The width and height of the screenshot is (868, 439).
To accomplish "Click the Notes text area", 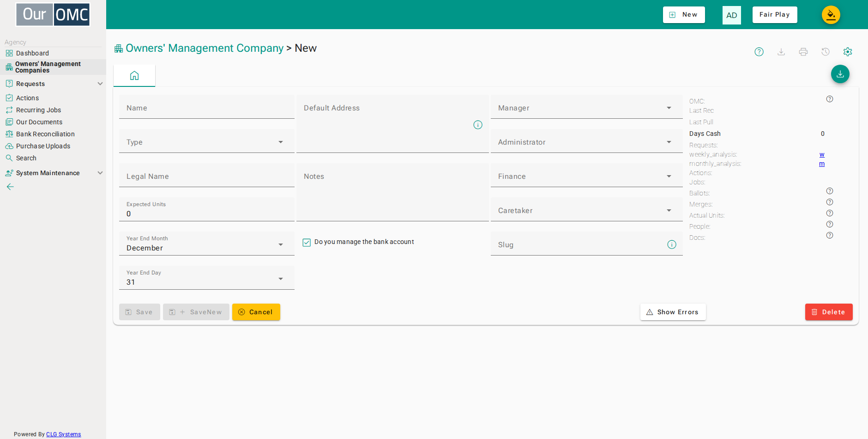I will [x=392, y=192].
